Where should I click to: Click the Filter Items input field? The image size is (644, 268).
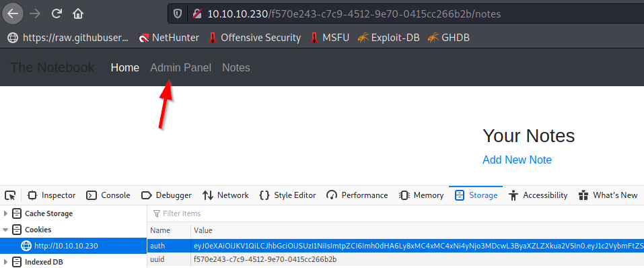(396, 213)
